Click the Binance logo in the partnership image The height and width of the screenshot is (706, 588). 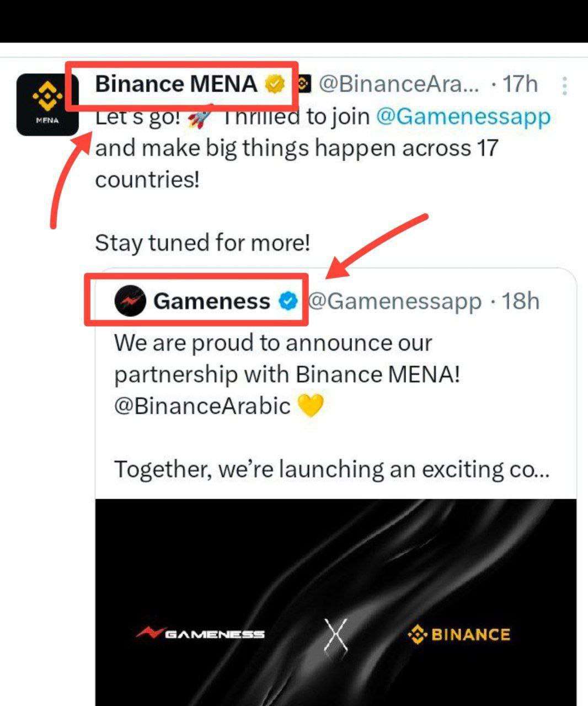pos(459,635)
